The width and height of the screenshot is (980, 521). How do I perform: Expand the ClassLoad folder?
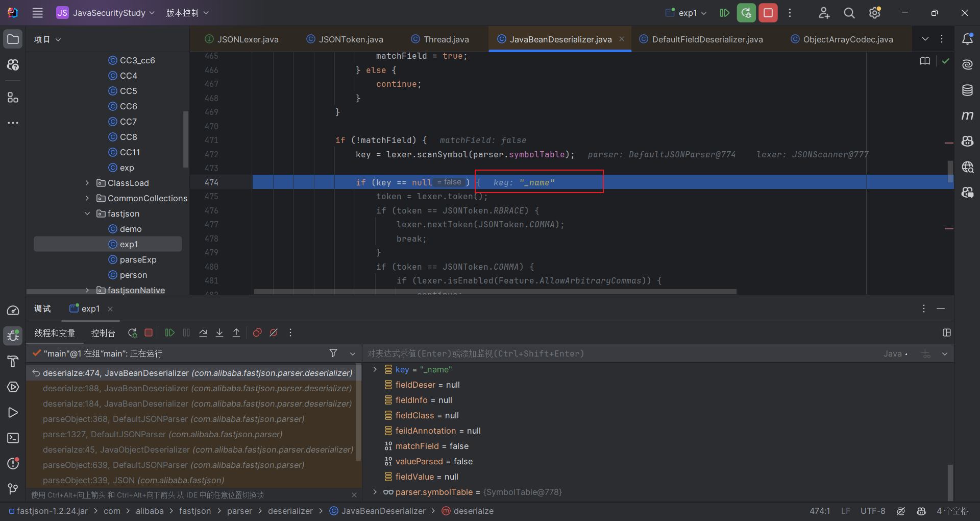pyautogui.click(x=87, y=183)
